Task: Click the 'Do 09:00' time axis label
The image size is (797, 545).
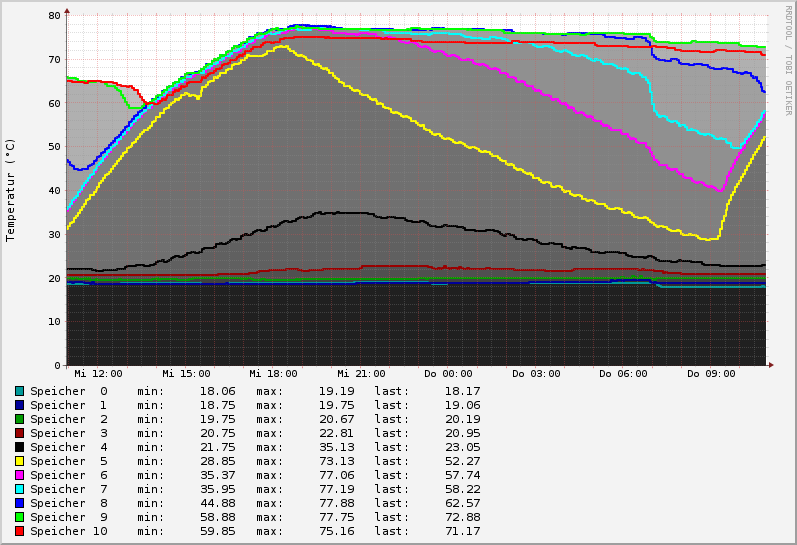Action: tap(711, 374)
